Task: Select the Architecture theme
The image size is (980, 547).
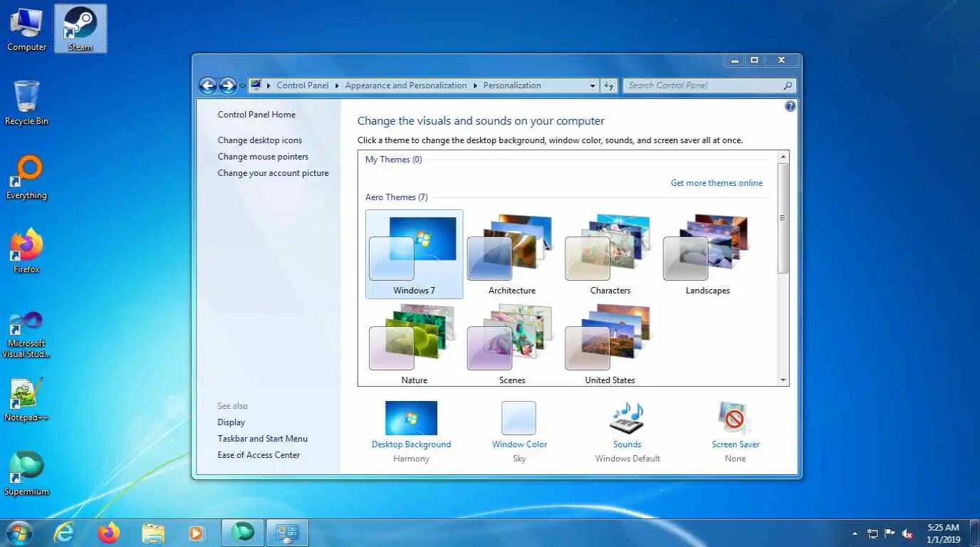Action: click(512, 254)
